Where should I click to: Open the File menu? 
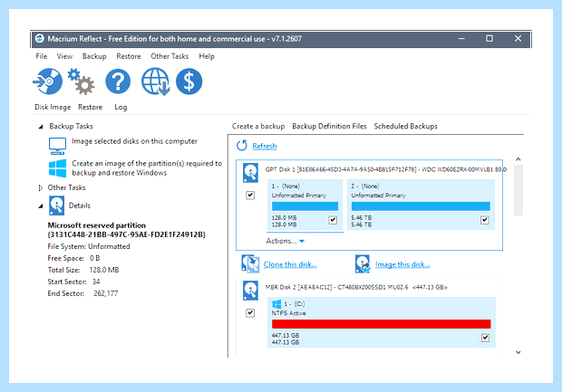pos(41,56)
